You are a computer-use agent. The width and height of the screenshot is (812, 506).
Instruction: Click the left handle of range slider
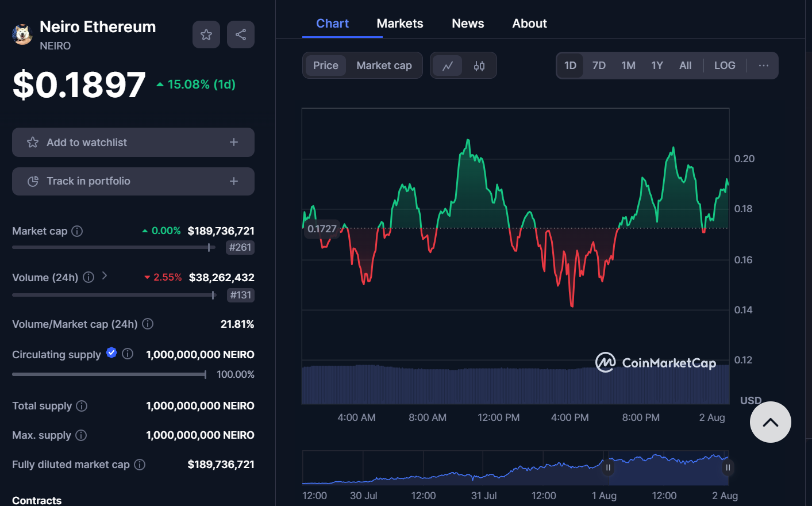coord(608,467)
